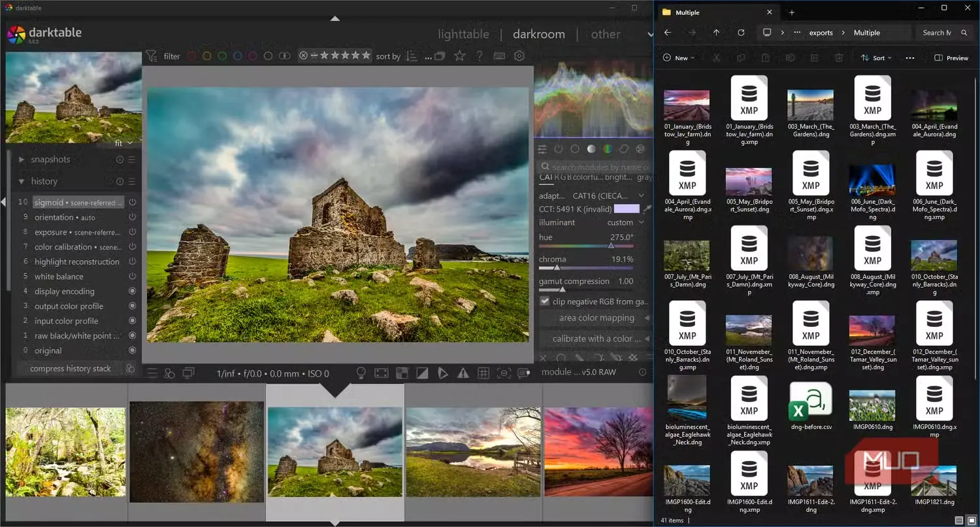980x527 pixels.
Task: Open darktable preferences gear
Action: click(519, 56)
